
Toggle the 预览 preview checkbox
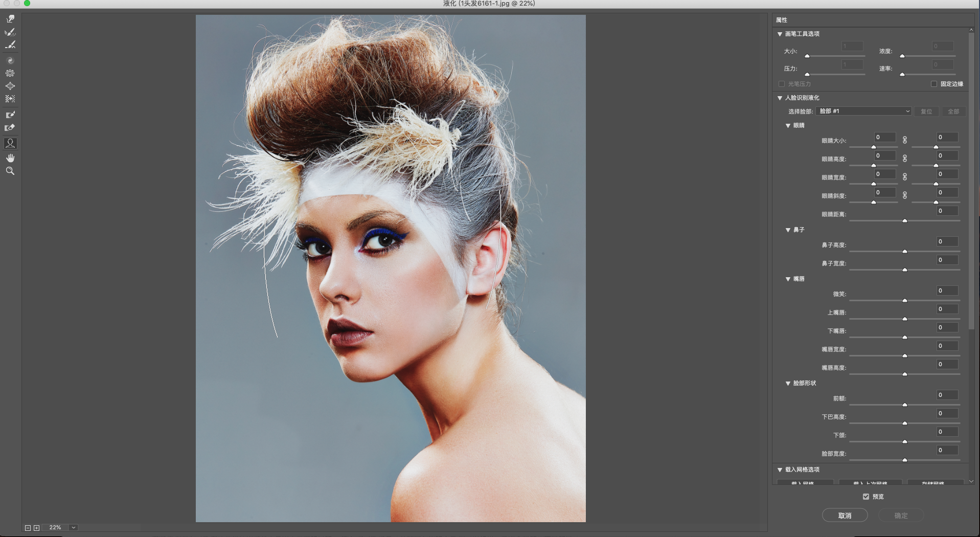[x=866, y=497]
